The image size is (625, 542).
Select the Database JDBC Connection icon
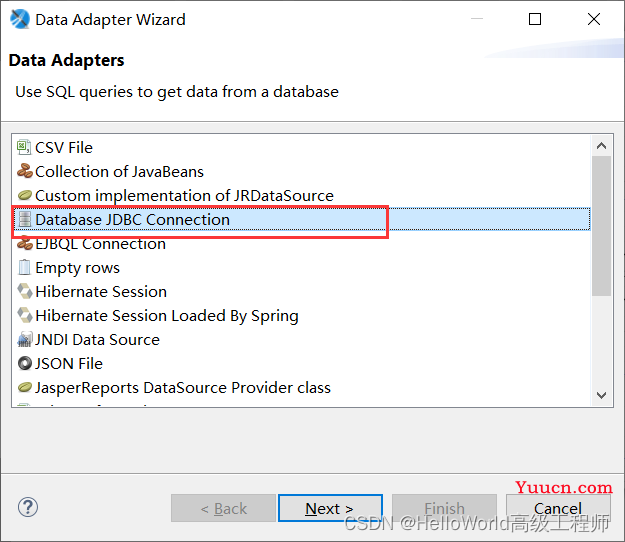[25, 219]
